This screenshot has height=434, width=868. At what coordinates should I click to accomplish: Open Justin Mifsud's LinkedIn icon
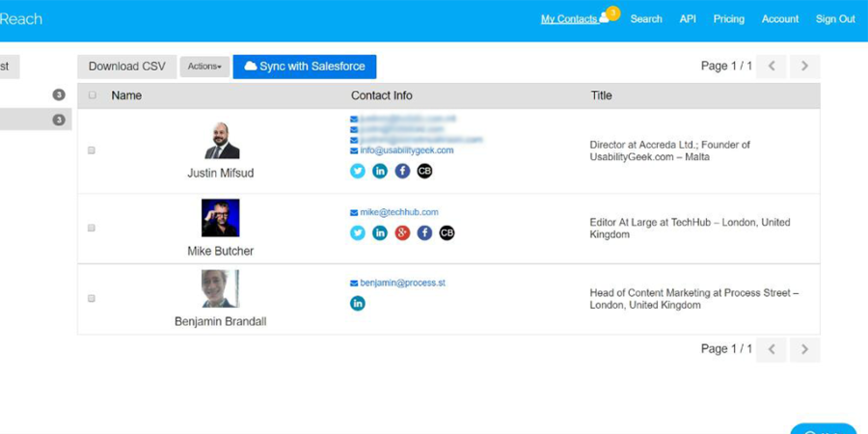(380, 171)
